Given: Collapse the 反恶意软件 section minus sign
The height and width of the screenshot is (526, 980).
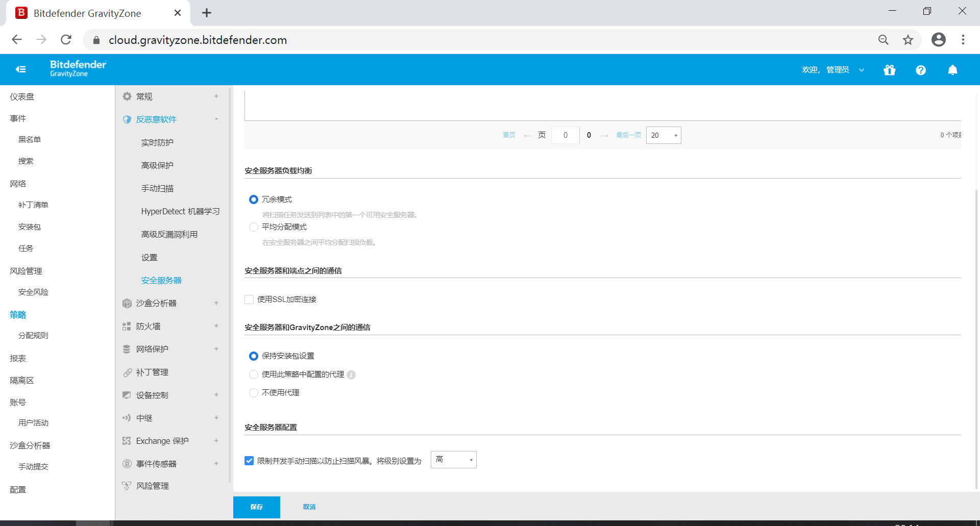Looking at the screenshot, I should click(x=216, y=119).
